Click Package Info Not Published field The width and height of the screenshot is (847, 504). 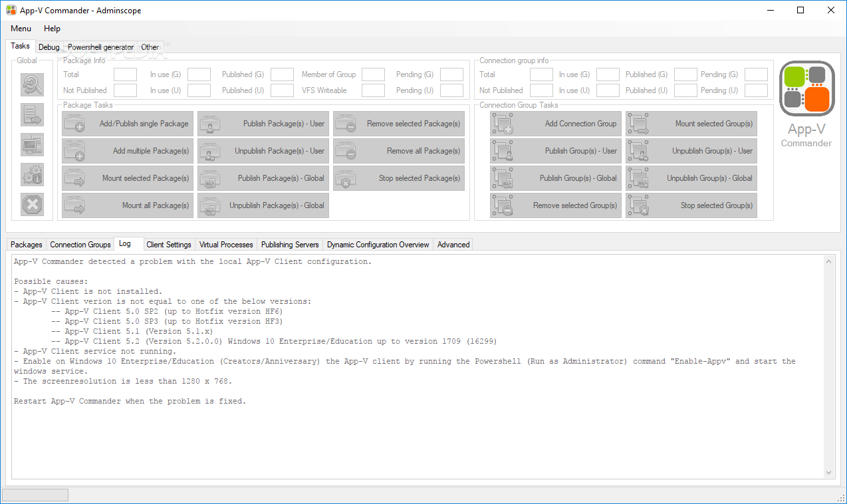(x=125, y=90)
